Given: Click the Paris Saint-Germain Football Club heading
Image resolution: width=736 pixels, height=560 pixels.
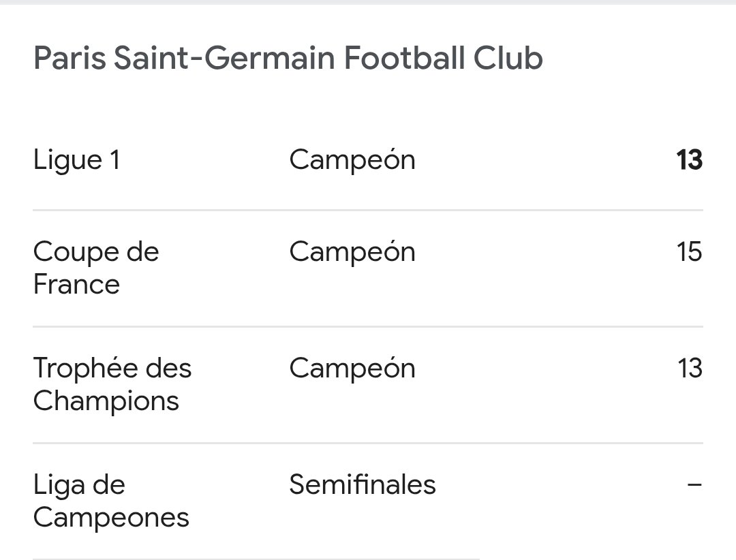Looking at the screenshot, I should [x=288, y=58].
